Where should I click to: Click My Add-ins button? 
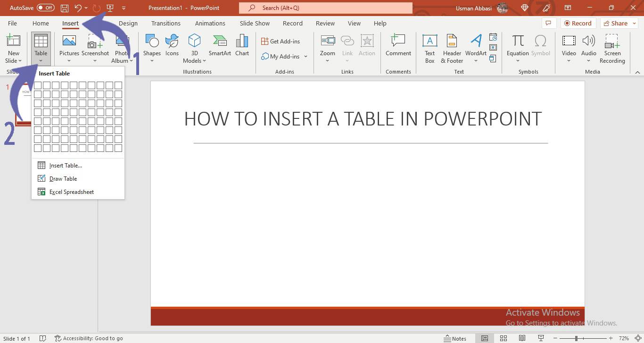281,57
